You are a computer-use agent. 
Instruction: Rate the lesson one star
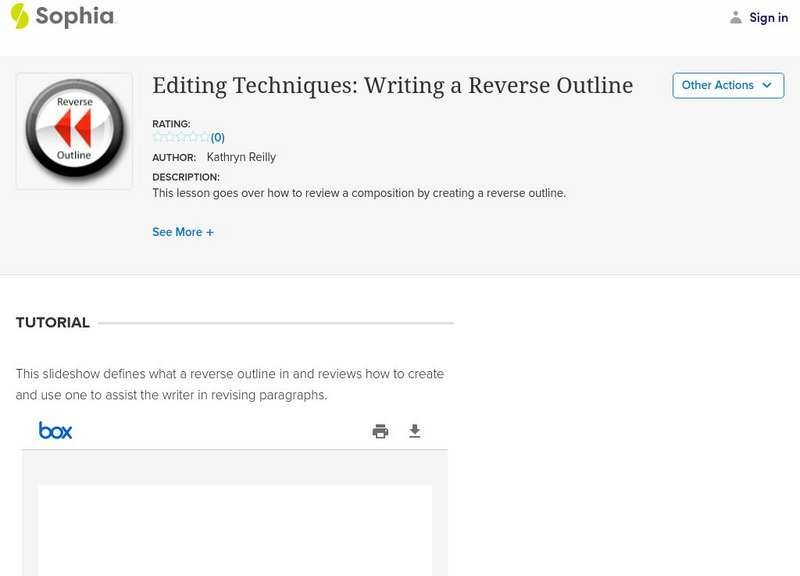[158, 138]
